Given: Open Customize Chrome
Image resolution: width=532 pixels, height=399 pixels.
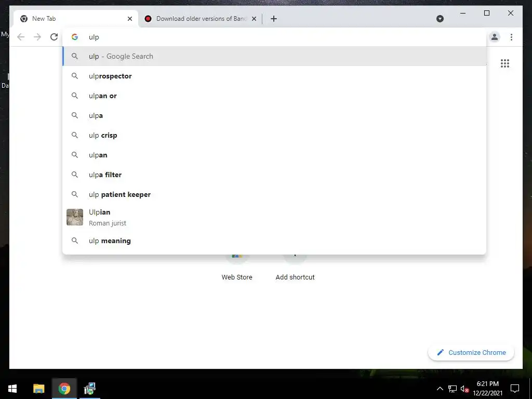Looking at the screenshot, I should click(x=471, y=353).
